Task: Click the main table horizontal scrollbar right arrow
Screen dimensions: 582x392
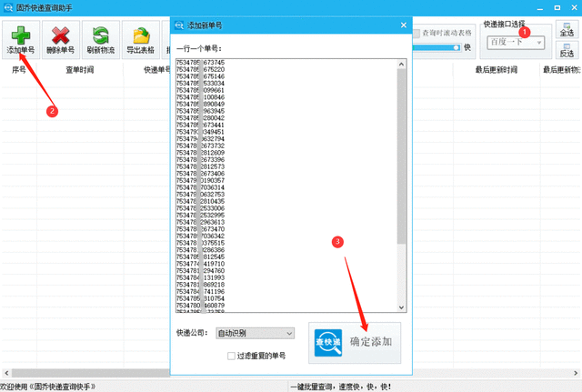Action: [x=576, y=373]
